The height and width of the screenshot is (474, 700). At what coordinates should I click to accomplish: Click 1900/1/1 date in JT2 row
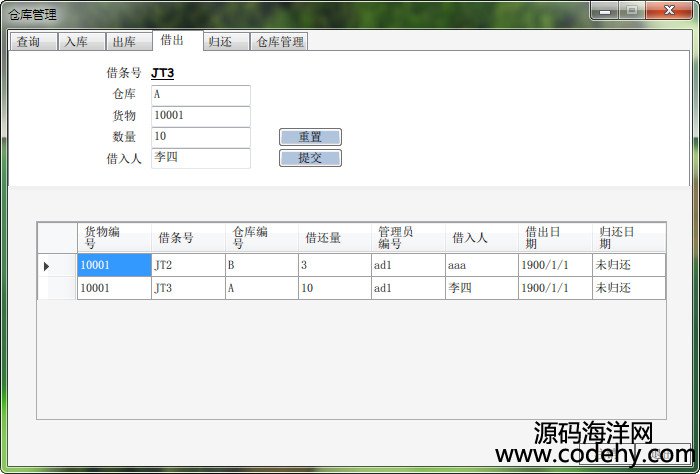(x=555, y=265)
